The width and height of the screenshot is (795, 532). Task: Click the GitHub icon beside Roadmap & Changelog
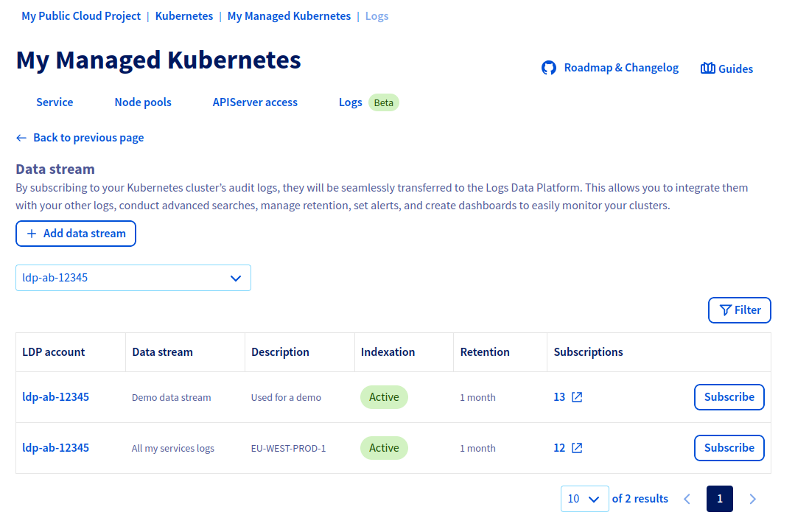(548, 67)
